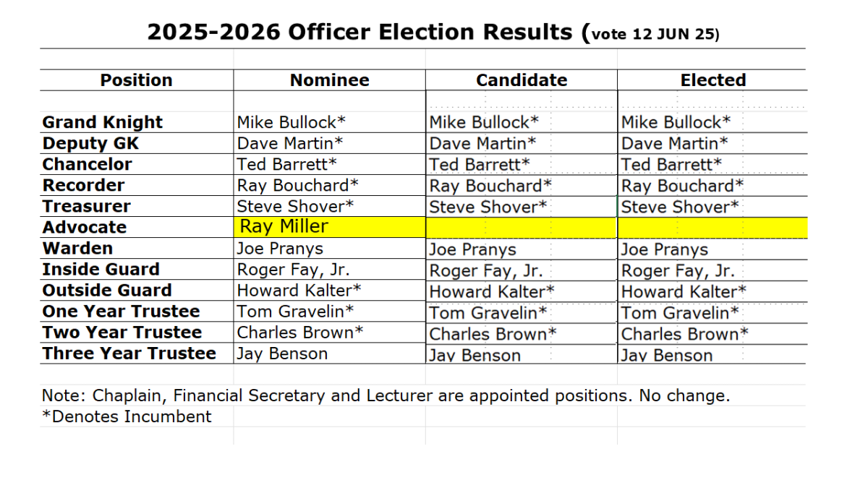Click the highlighted "Ray Miller" nominee cell
868x488 pixels.
coord(284,227)
